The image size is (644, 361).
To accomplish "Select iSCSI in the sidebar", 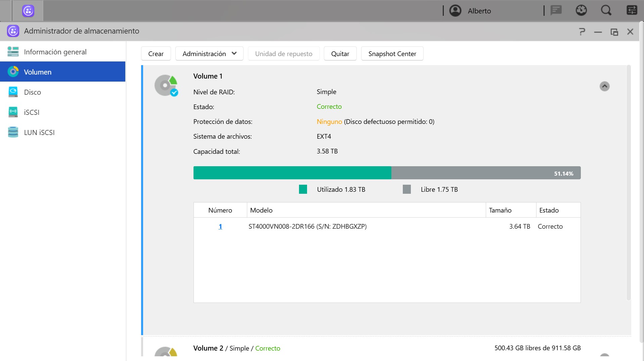I will (x=32, y=112).
